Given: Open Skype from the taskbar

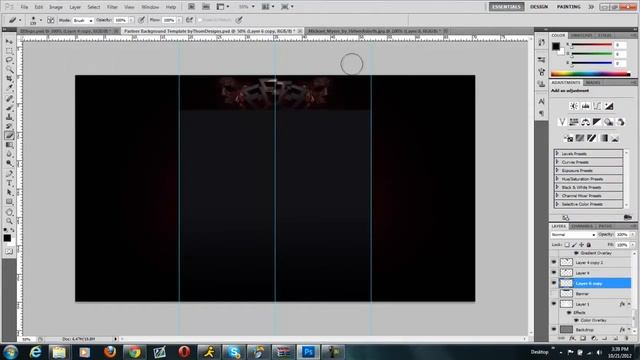Looking at the screenshot, I should click(233, 352).
